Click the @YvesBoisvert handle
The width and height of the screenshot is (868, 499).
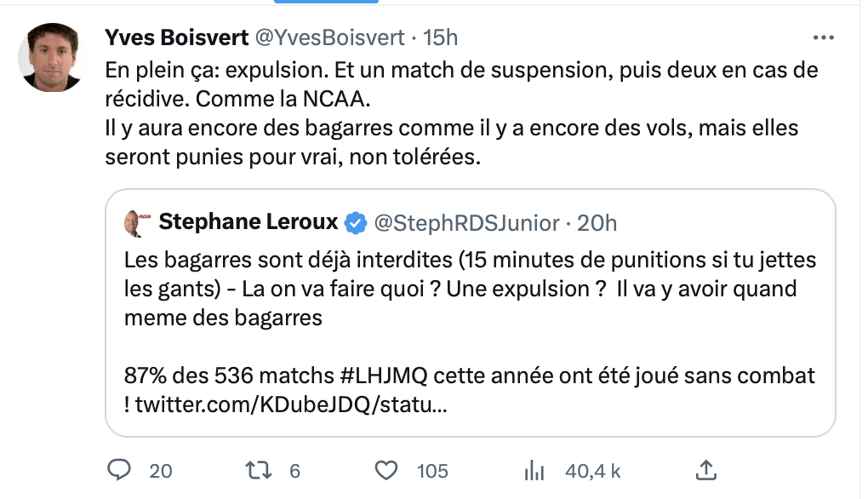pyautogui.click(x=328, y=37)
